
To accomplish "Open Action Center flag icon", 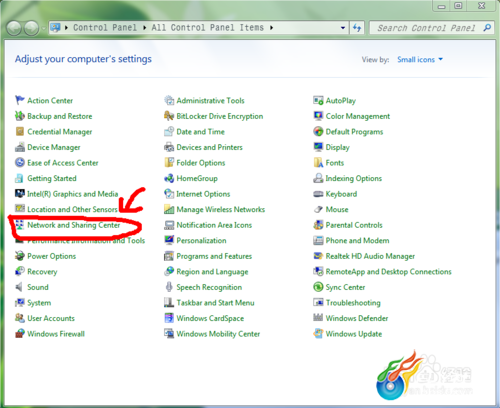I will (20, 100).
